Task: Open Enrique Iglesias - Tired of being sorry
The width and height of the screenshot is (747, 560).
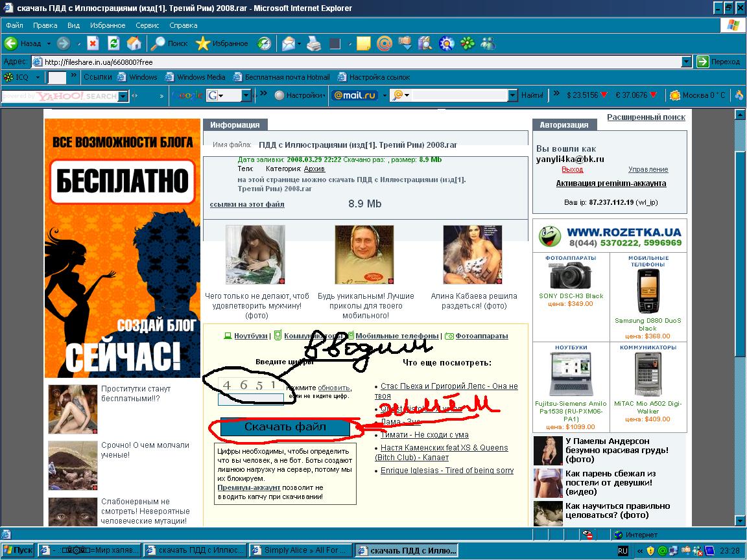Action: 447,471
